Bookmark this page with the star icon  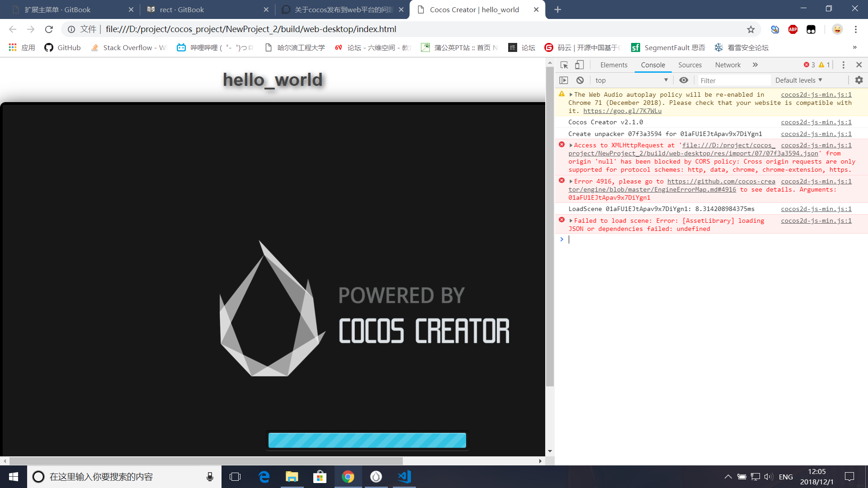750,29
